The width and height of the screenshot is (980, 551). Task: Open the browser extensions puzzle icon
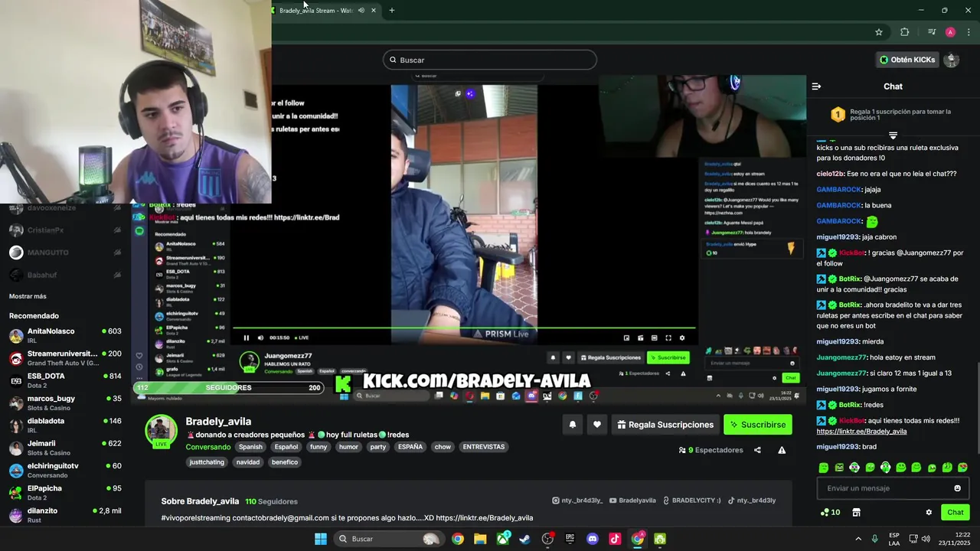[905, 32]
